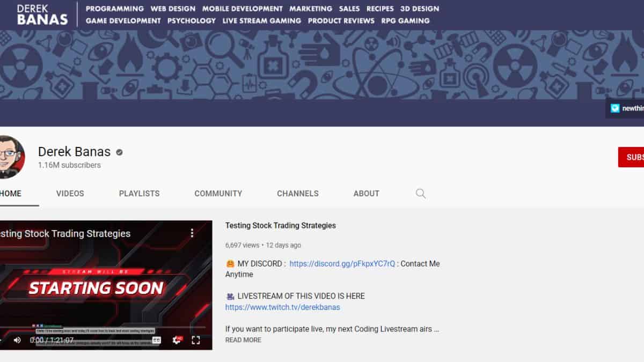Viewport: 644px width, 362px height.
Task: Mute the video with the speaker icon
Action: click(x=17, y=340)
